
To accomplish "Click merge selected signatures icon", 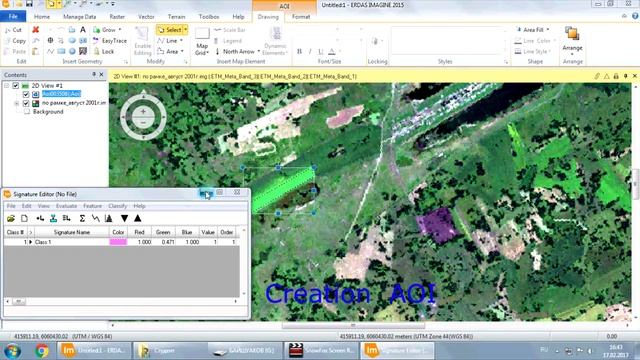I will pyautogui.click(x=66, y=218).
